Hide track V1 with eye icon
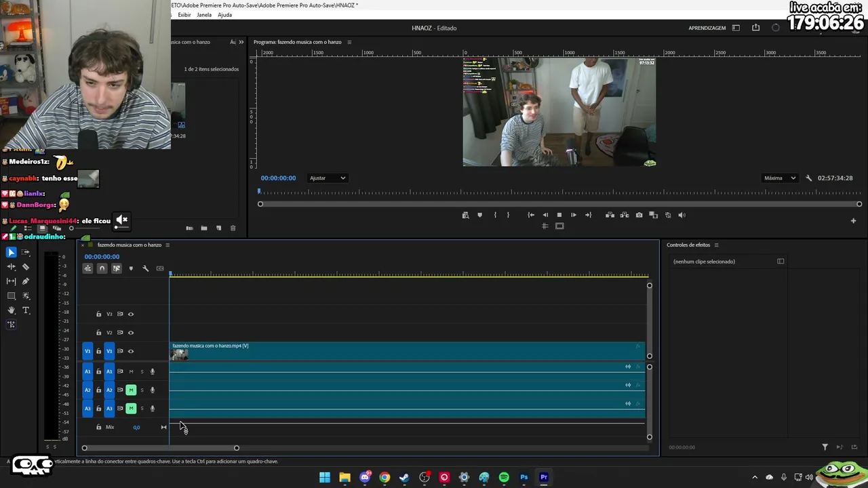The height and width of the screenshot is (488, 868). point(131,351)
